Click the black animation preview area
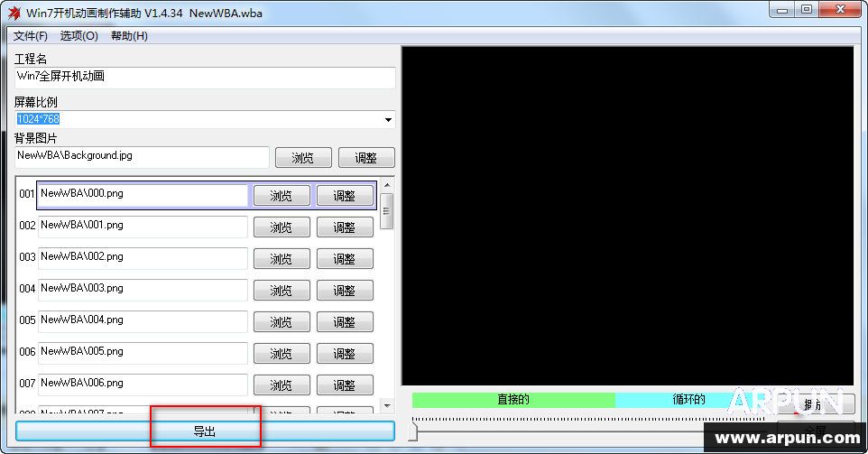868x454 pixels. coord(627,216)
